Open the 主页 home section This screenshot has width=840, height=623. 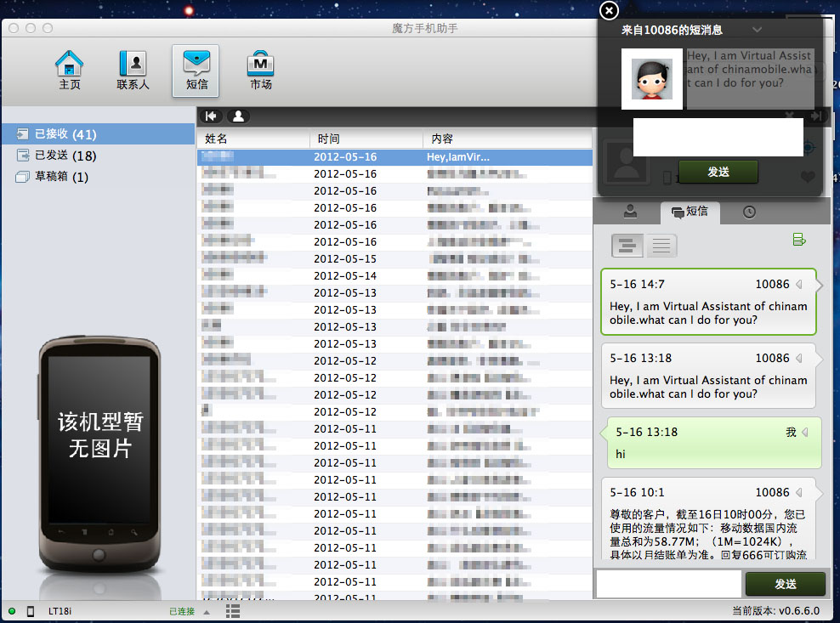tap(70, 71)
